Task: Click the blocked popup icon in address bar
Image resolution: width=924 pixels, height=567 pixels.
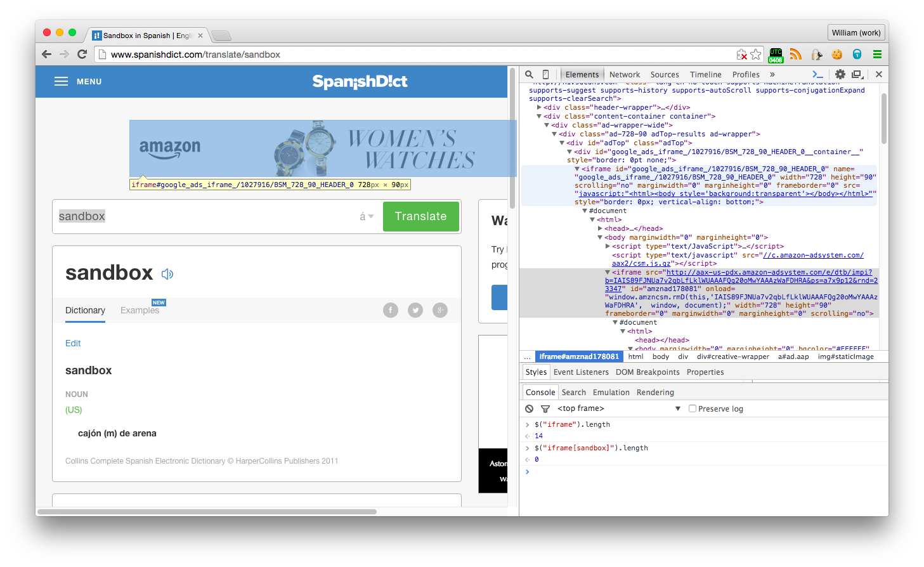Action: (x=741, y=55)
